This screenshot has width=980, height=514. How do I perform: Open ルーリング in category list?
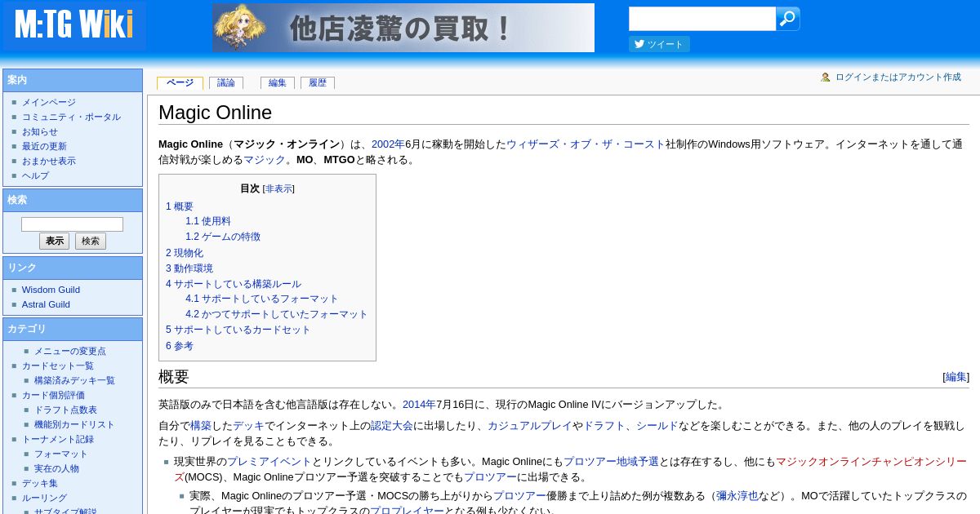pyautogui.click(x=44, y=498)
